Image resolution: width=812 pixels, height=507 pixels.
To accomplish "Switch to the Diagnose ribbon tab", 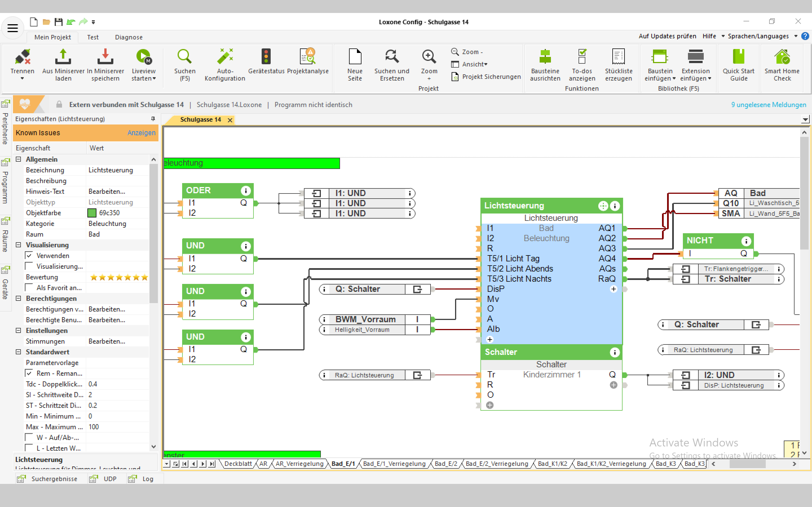I will [x=129, y=37].
